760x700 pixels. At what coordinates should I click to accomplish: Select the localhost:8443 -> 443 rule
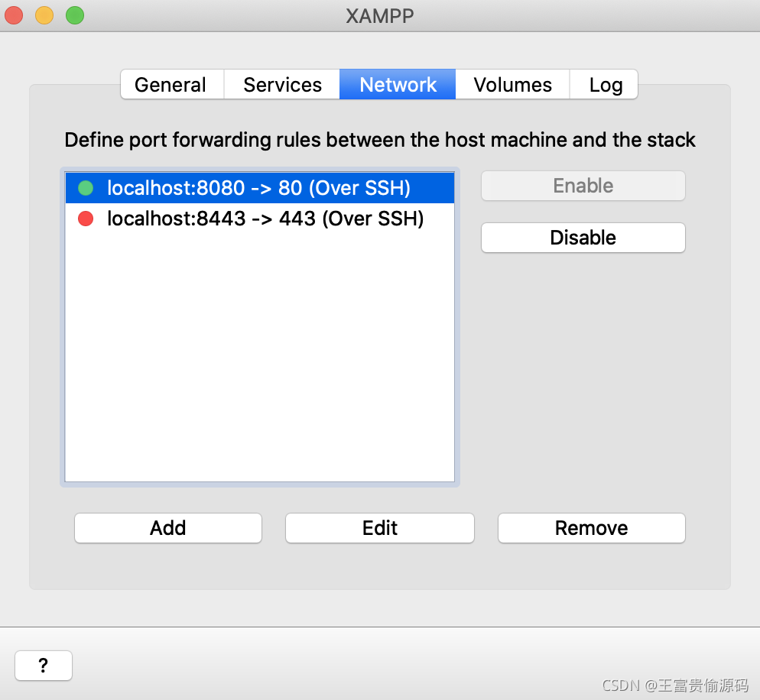[x=260, y=219]
